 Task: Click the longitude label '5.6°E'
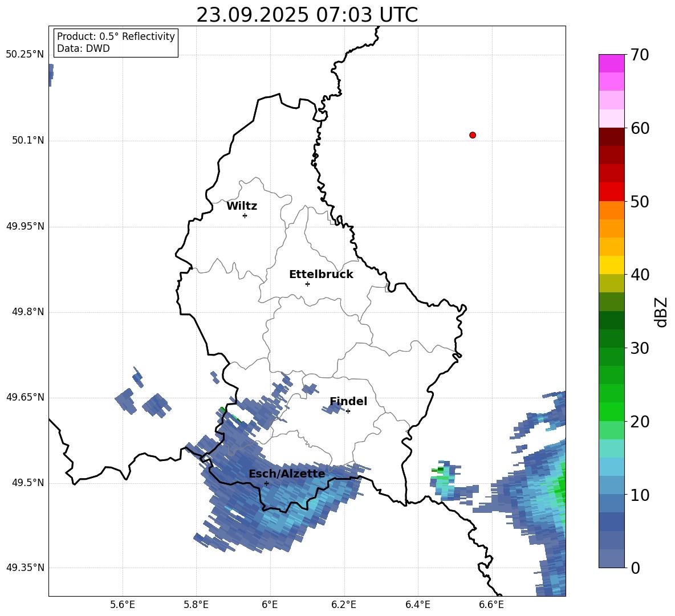click(x=123, y=605)
